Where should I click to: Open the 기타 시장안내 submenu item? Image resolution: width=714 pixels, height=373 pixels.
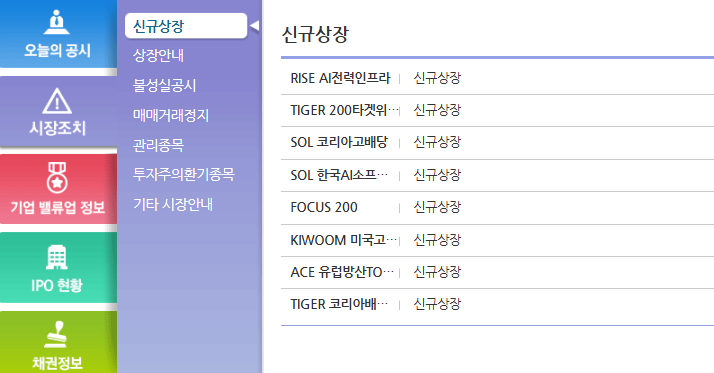(x=173, y=204)
